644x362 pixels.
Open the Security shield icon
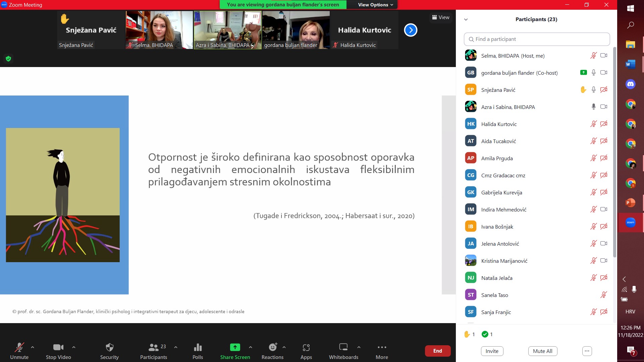109,347
